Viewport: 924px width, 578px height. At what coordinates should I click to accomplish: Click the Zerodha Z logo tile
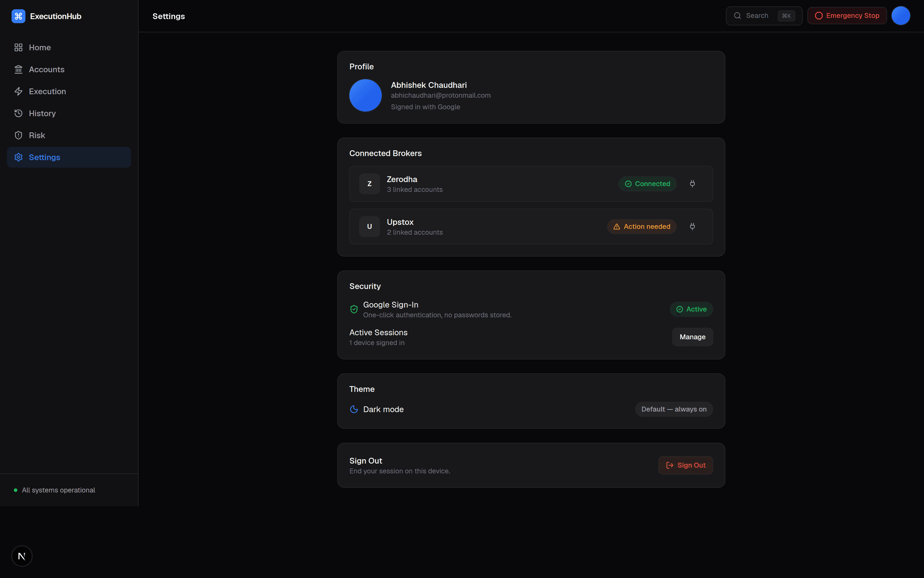[x=369, y=184]
